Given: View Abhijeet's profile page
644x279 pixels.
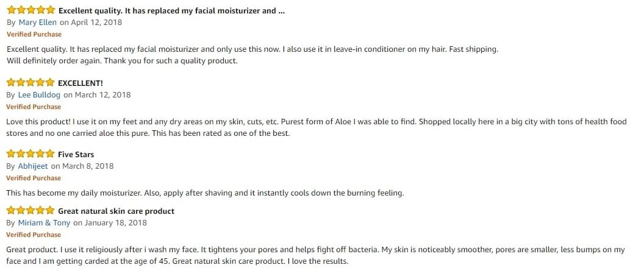Looking at the screenshot, I should [34, 166].
